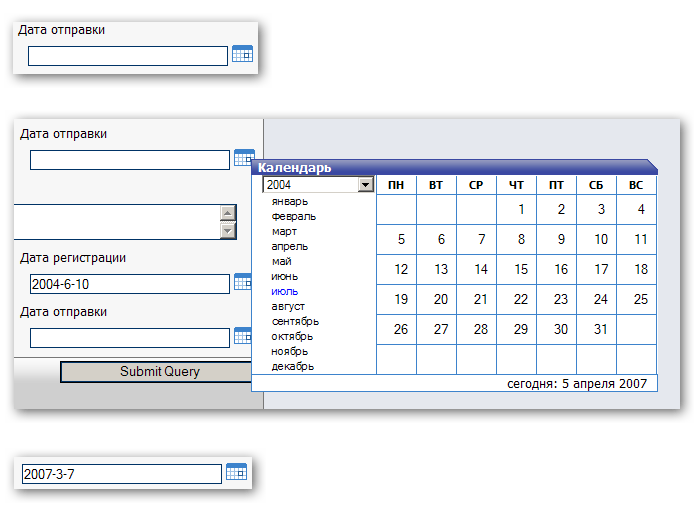Select июль in the month list
700x520 pixels.
pos(286,291)
